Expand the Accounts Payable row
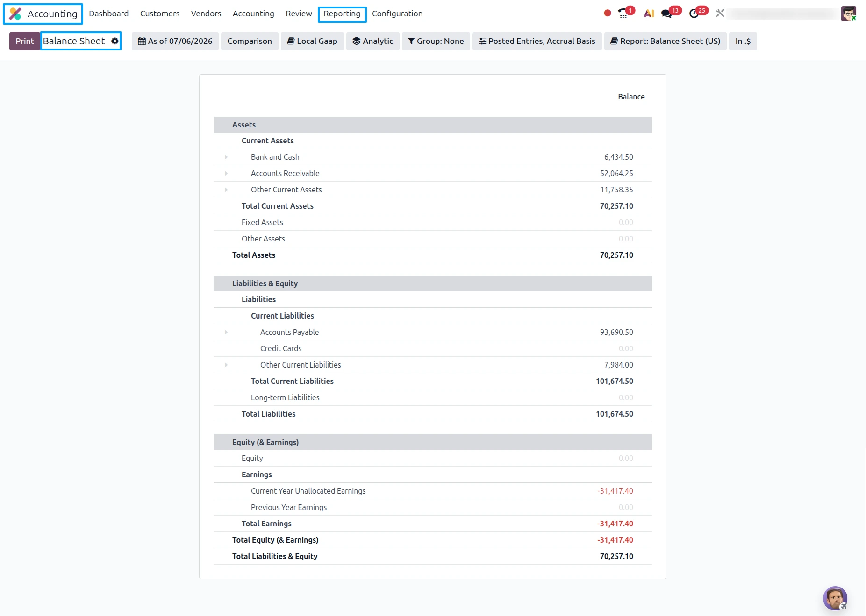Screen dimensions: 866x616 click(226, 332)
